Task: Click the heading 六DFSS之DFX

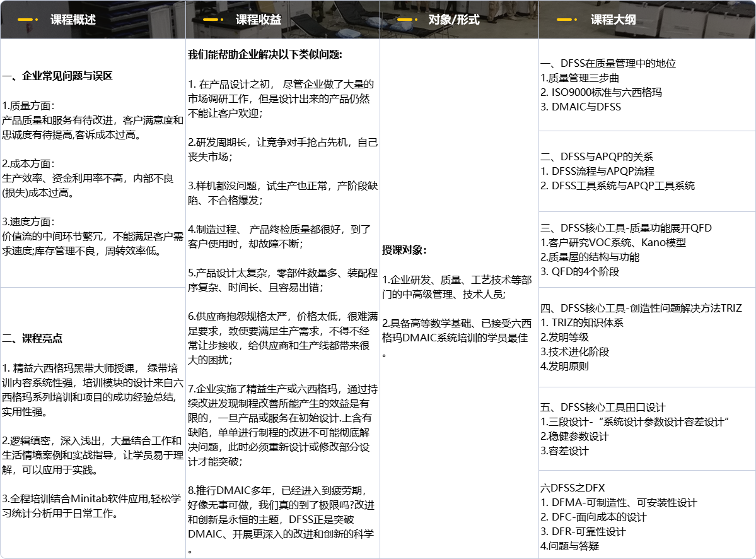Action: click(573, 488)
